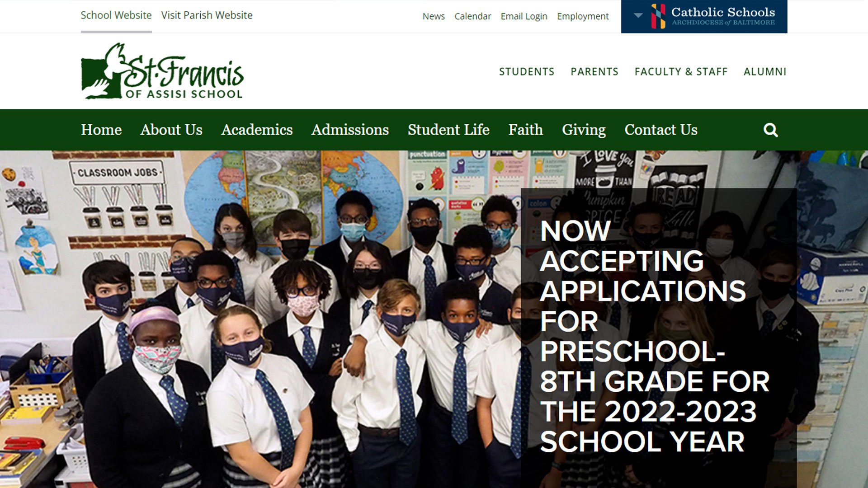Screen dimensions: 868x488
Task: Open the Admissions menu
Action: [x=350, y=130]
